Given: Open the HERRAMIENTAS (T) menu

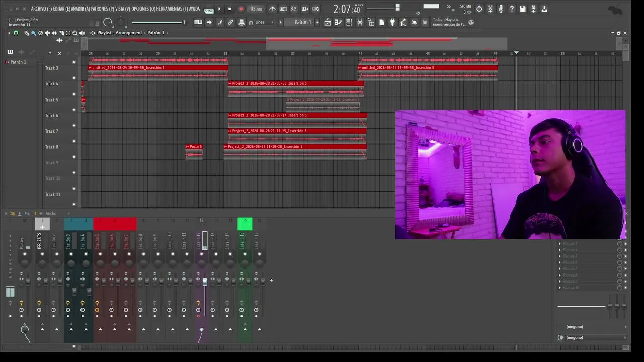Looking at the screenshot, I should click(x=171, y=9).
